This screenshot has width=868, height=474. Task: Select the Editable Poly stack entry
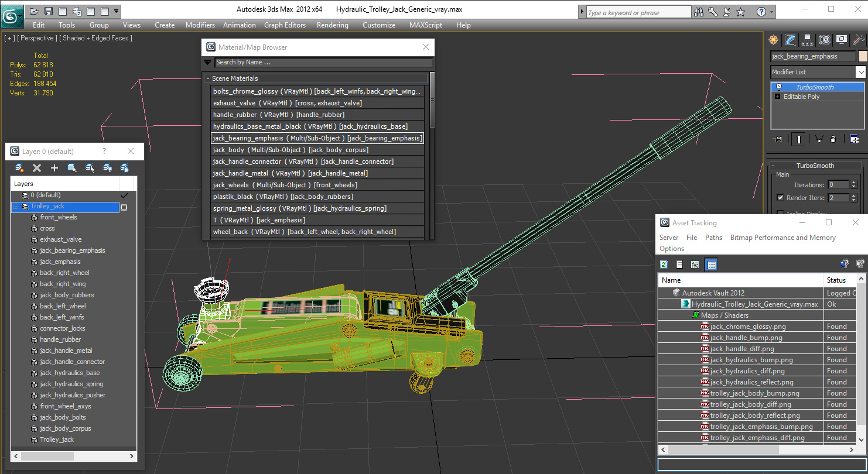[x=818, y=97]
